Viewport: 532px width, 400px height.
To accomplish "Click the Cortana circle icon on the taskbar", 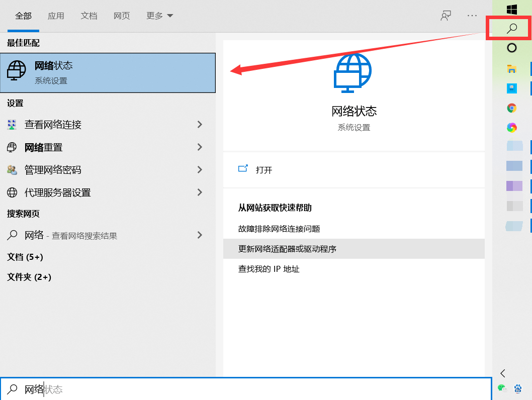I will coord(511,48).
